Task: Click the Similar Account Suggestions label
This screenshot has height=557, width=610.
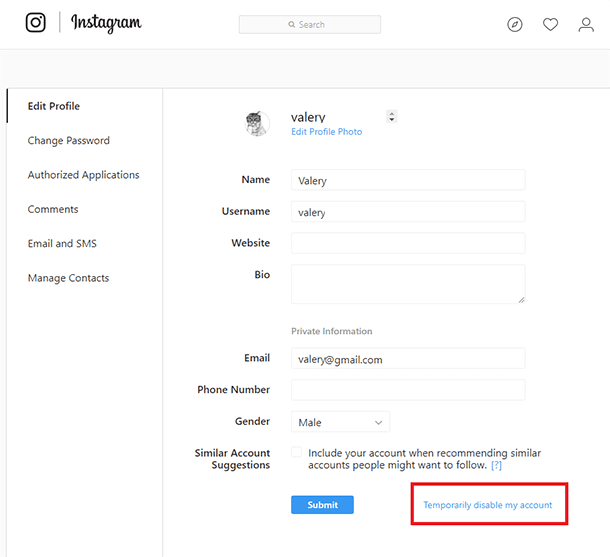Action: click(232, 459)
